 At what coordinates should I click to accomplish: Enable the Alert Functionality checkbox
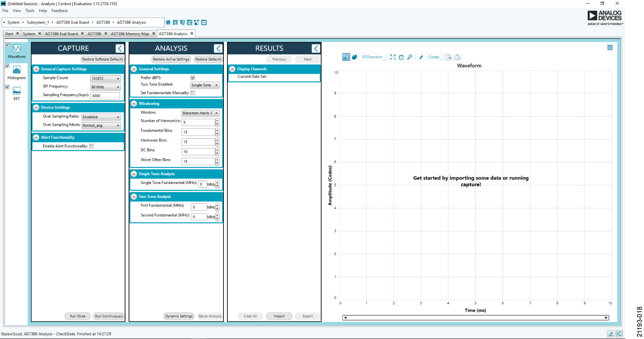point(91,146)
